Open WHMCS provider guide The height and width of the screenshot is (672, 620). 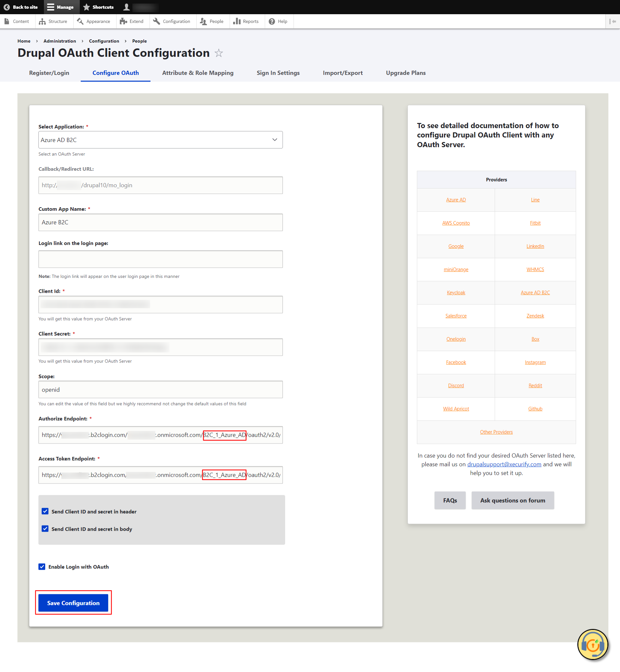(535, 269)
